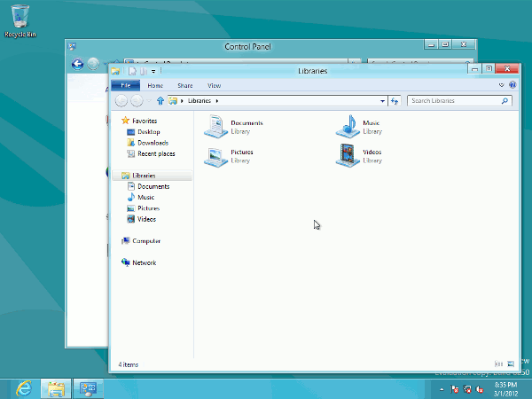Image resolution: width=532 pixels, height=399 pixels.
Task: Close the Libraries window
Action: 507,69
